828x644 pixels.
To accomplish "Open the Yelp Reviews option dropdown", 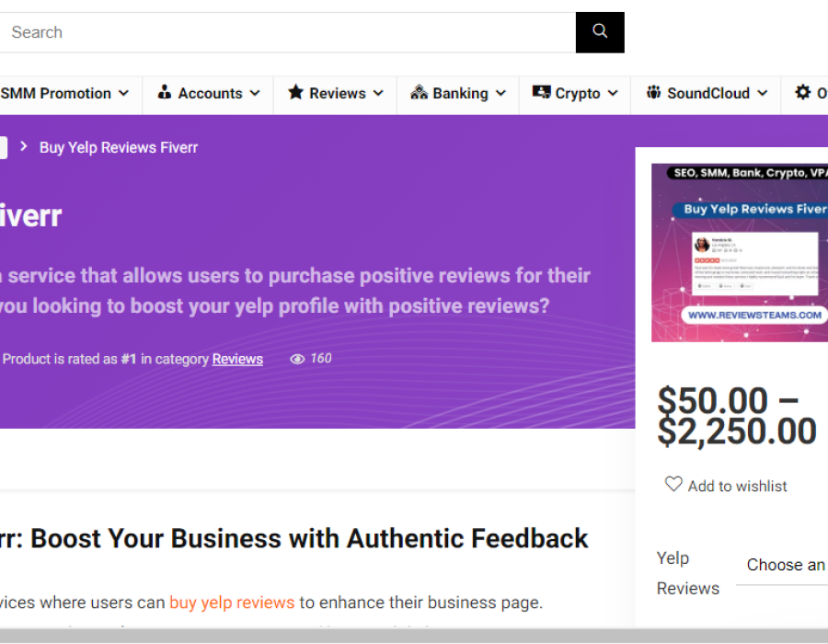I will 785,565.
